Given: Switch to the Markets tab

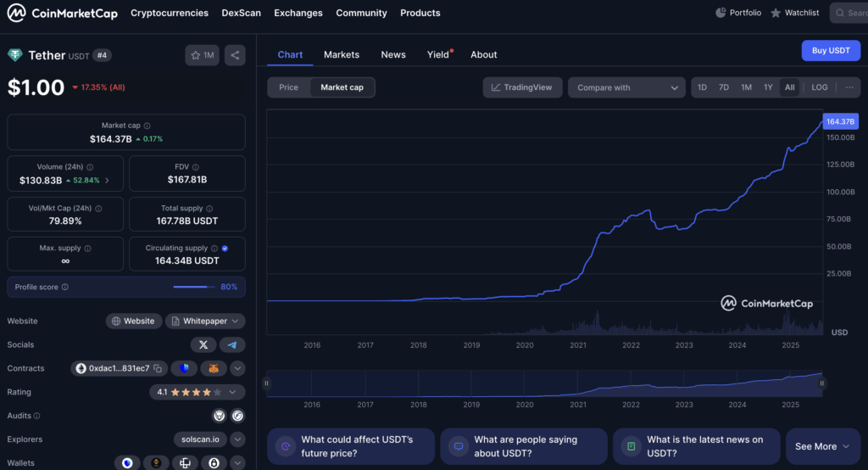Looking at the screenshot, I should coord(342,54).
